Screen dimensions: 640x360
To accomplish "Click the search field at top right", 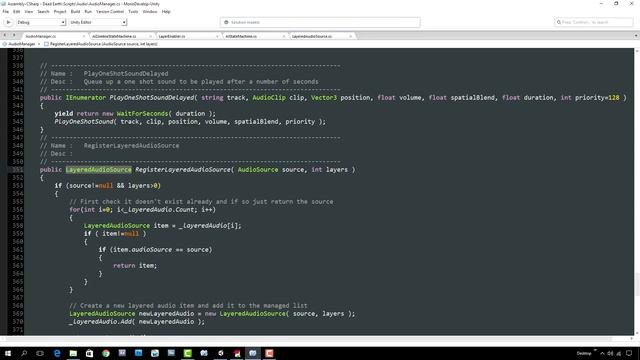I will pyautogui.click(x=594, y=22).
